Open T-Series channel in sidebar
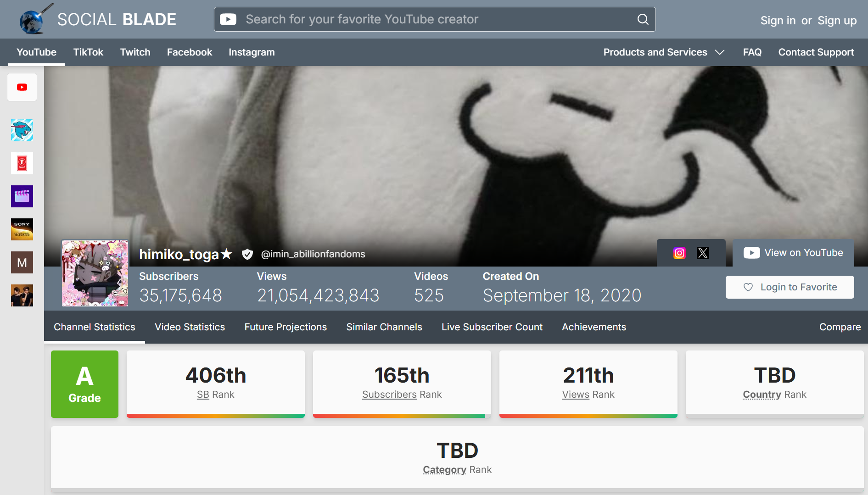This screenshot has width=868, height=495. (x=22, y=163)
